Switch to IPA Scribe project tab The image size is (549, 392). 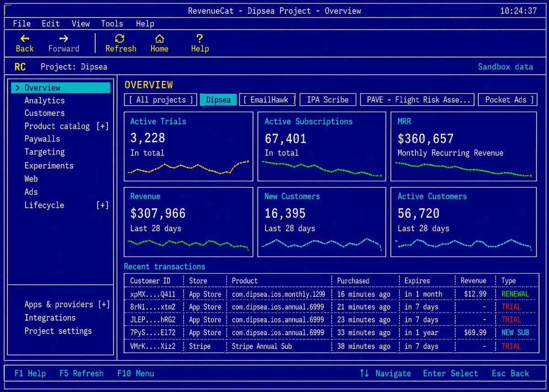coord(328,100)
